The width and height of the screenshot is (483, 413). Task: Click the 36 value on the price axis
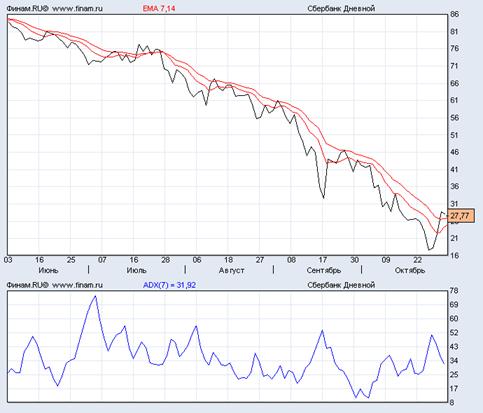pyautogui.click(x=455, y=187)
